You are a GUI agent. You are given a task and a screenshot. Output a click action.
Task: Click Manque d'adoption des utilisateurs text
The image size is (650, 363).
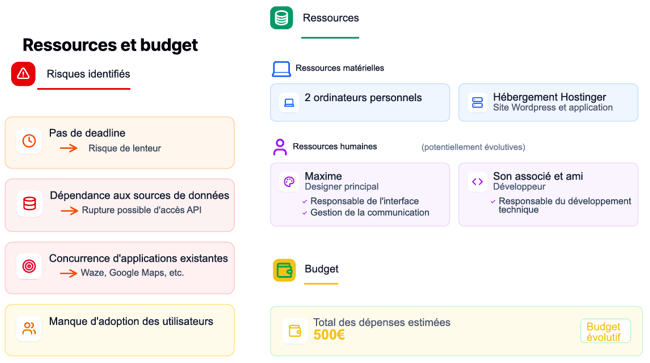coord(131,321)
